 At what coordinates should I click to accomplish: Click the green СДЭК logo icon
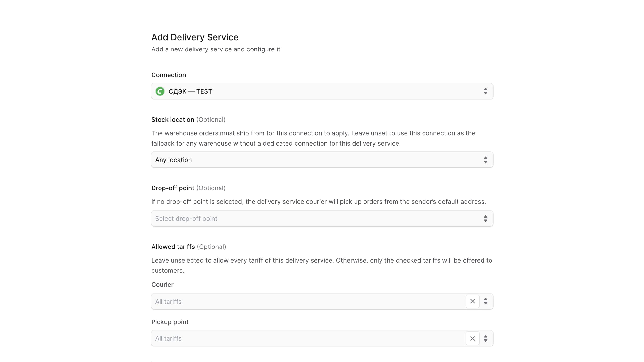[x=160, y=91]
